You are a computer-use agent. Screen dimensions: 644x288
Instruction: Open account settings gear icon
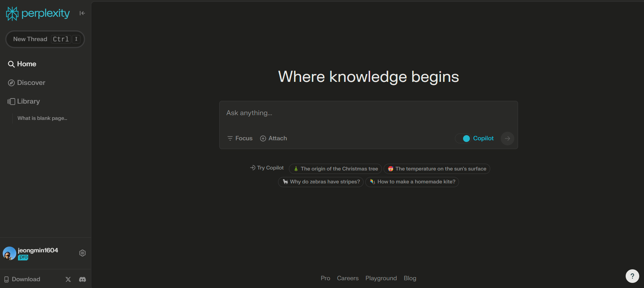coord(82,253)
